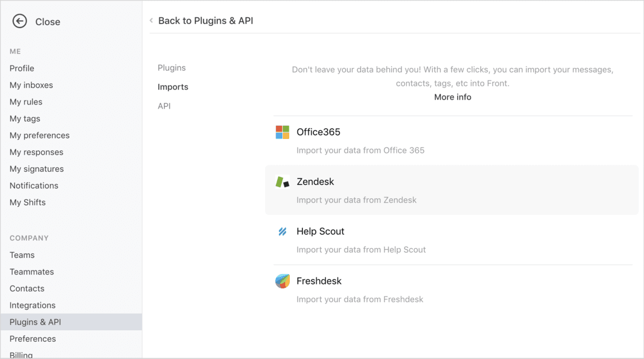Open the Help Scout import option
Image resolution: width=644 pixels, height=359 pixels.
click(453, 240)
